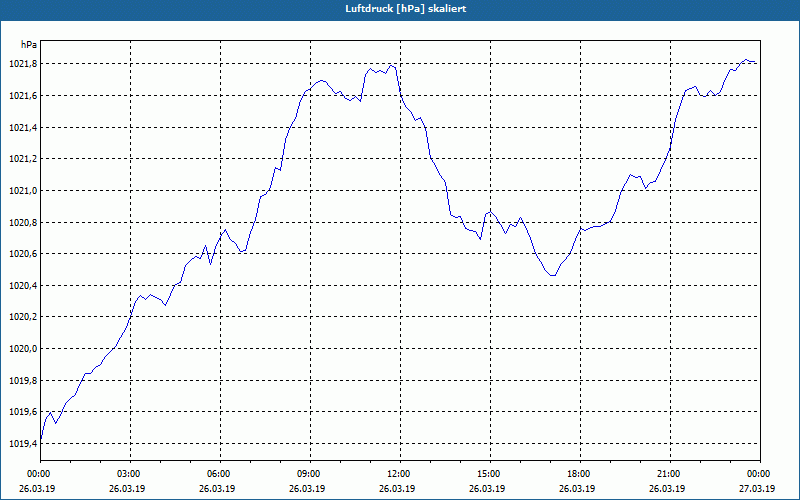
Task: Select the y-axis label 1021,2
Action: pos(23,159)
